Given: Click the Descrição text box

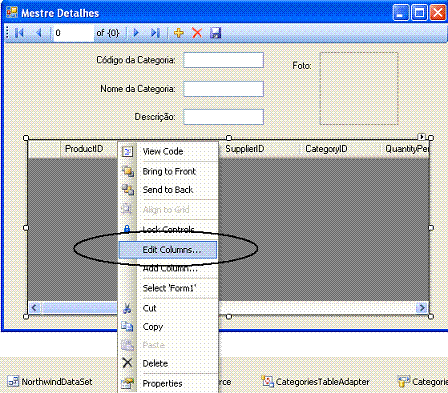Looking at the screenshot, I should (223, 117).
